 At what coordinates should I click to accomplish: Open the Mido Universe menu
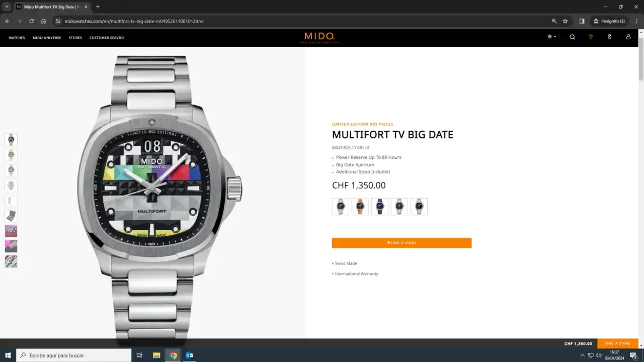pos(47,38)
